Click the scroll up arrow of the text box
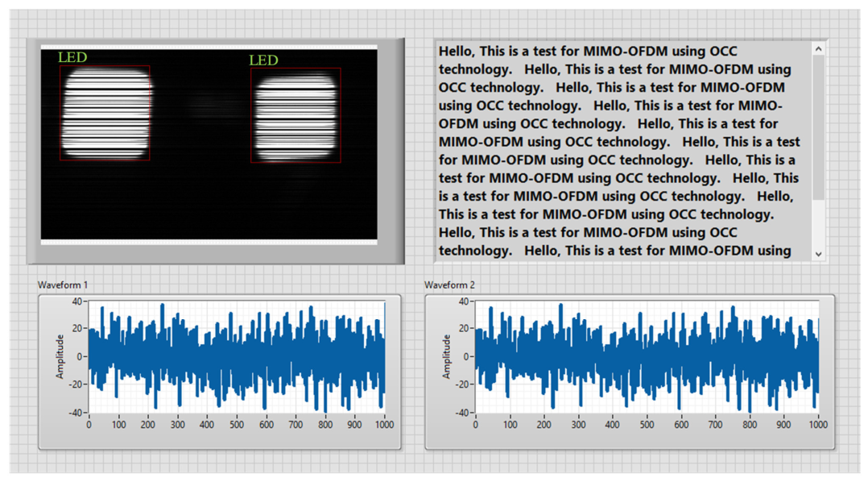 (819, 49)
